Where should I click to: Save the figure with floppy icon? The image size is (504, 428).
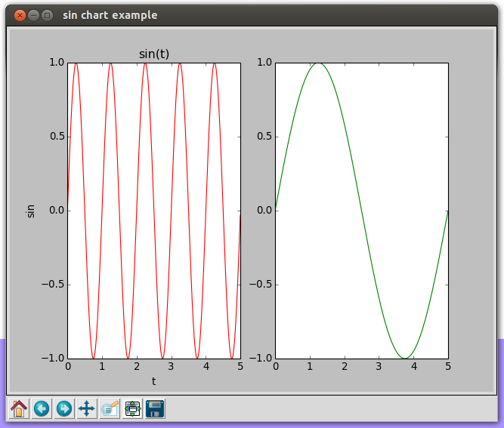click(x=155, y=408)
